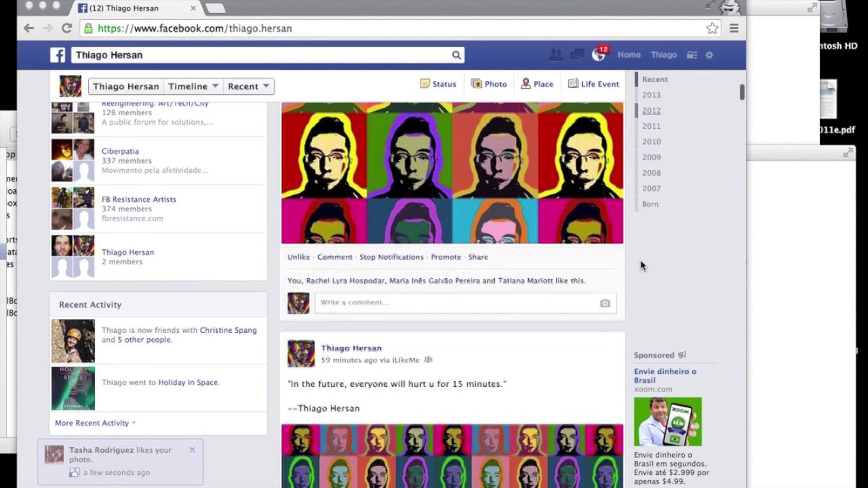Screen dimensions: 868x488
Task: Jump to Born on the timeline
Action: click(x=650, y=204)
